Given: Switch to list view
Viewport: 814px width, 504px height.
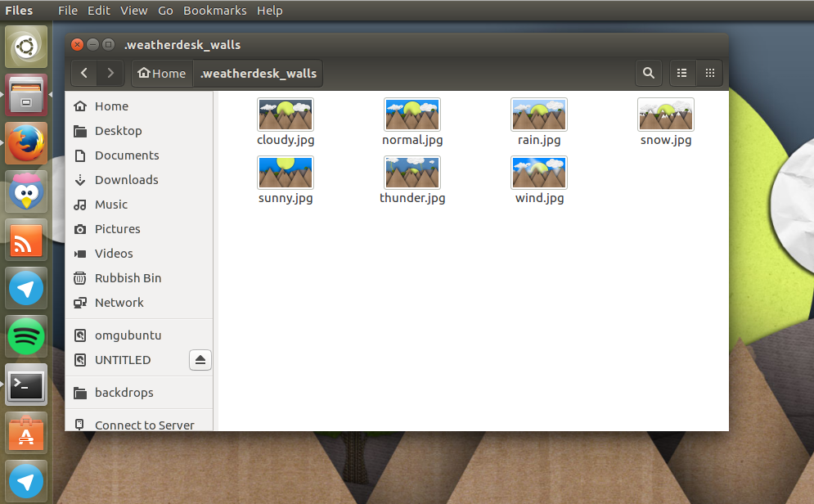Looking at the screenshot, I should (681, 73).
